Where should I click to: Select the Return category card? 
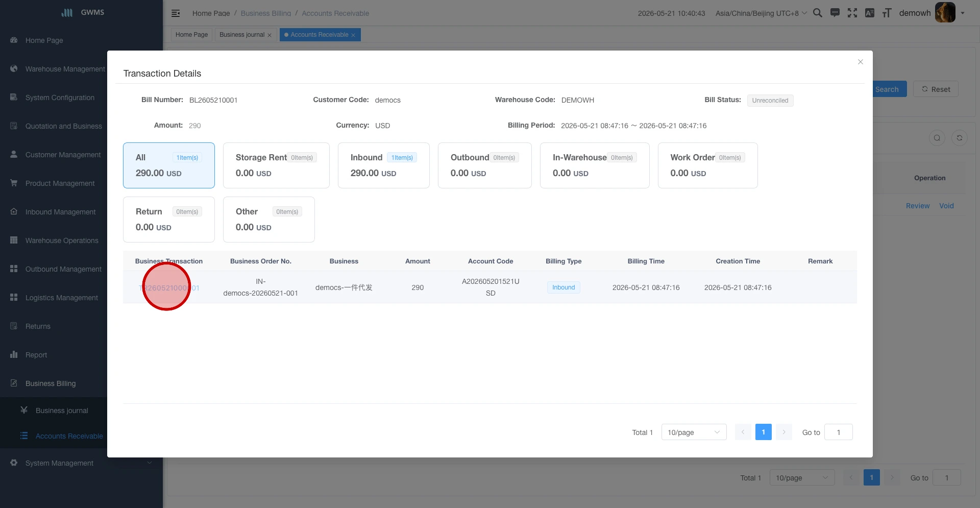pos(169,220)
